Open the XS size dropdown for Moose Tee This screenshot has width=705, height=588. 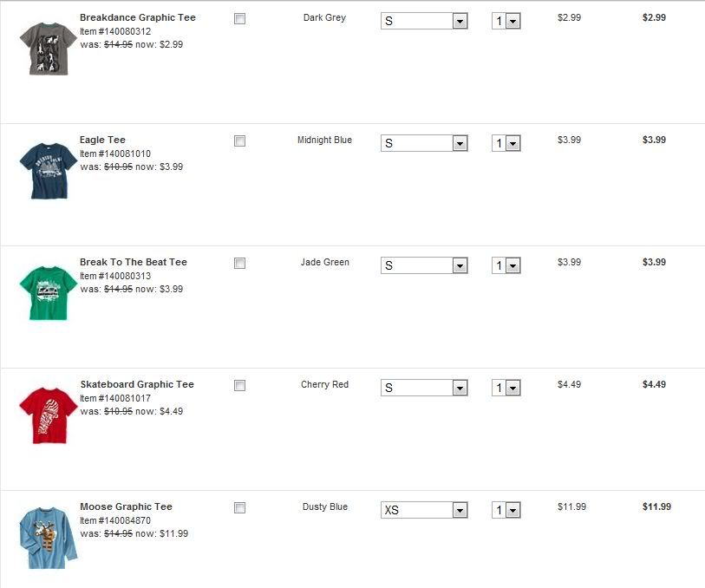pos(424,510)
